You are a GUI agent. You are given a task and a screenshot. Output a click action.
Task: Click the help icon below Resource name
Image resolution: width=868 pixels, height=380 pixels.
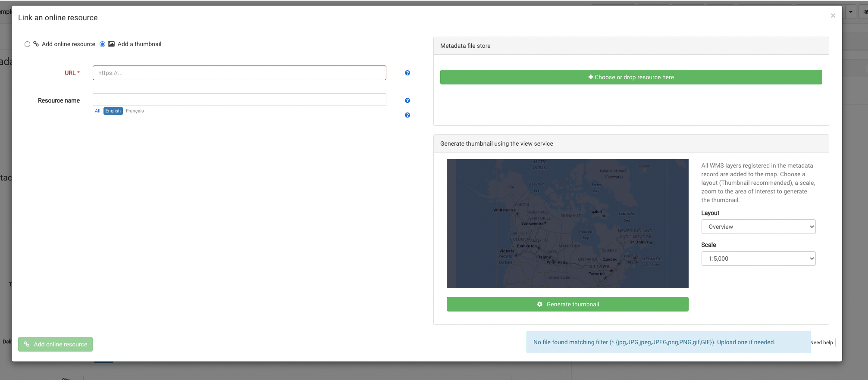click(407, 115)
